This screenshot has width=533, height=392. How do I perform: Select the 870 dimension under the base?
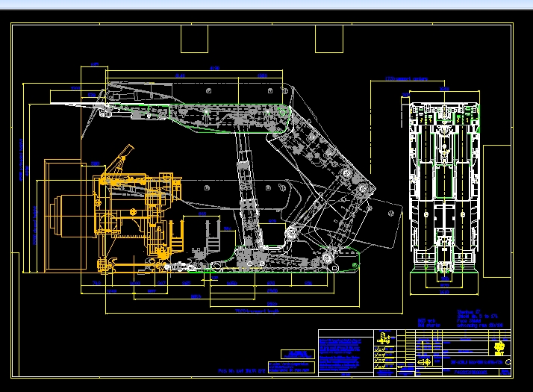pyautogui.click(x=271, y=283)
